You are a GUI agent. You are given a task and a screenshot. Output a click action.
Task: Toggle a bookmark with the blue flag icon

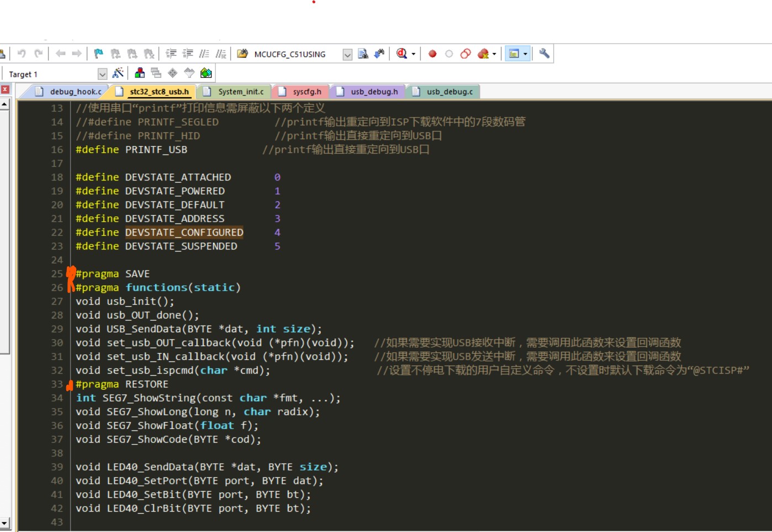(99, 54)
